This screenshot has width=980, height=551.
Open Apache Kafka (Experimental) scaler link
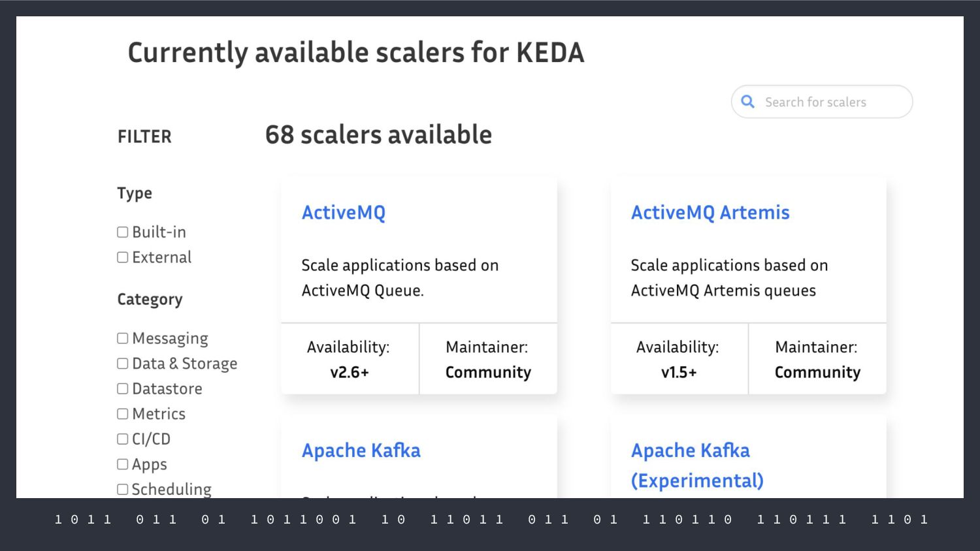coord(697,465)
